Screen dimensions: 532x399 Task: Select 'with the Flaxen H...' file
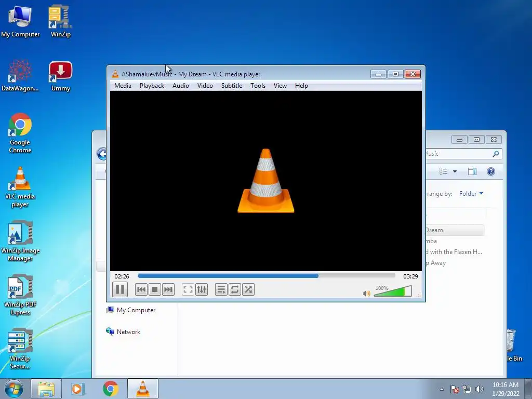coord(454,252)
